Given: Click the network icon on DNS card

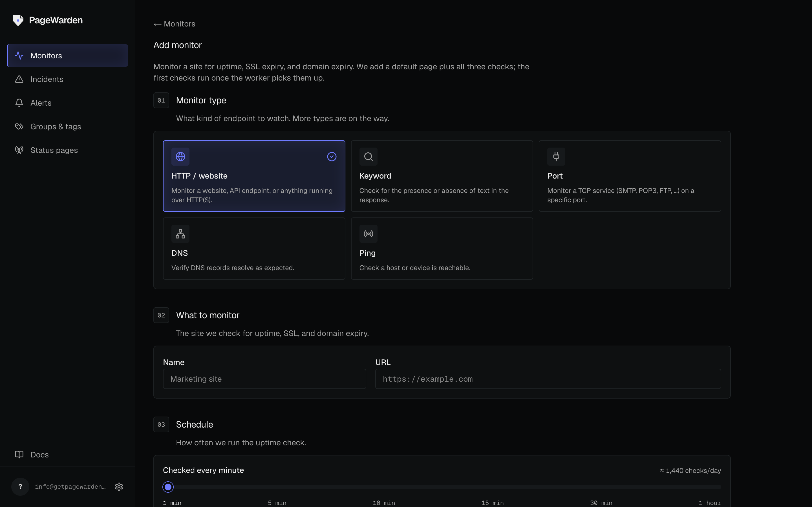Looking at the screenshot, I should coord(180,234).
